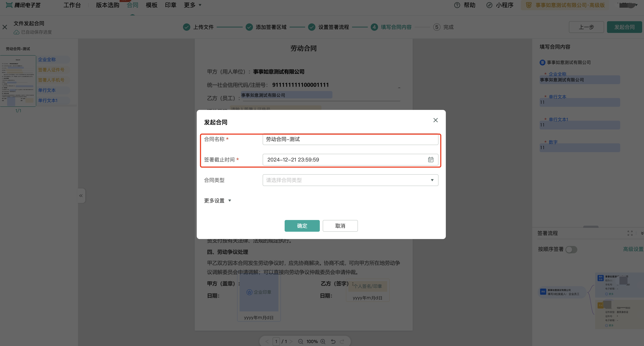Click 合同名称 input field
Viewport: 644px width, 346px height.
(350, 139)
